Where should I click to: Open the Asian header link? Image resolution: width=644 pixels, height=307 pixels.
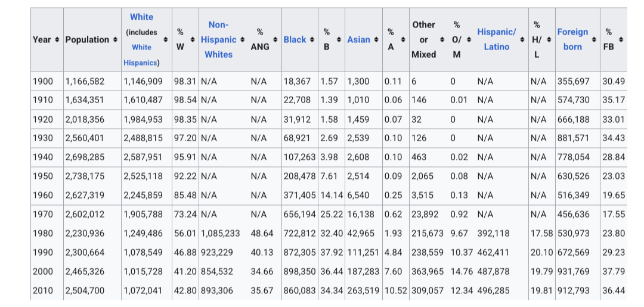(358, 39)
